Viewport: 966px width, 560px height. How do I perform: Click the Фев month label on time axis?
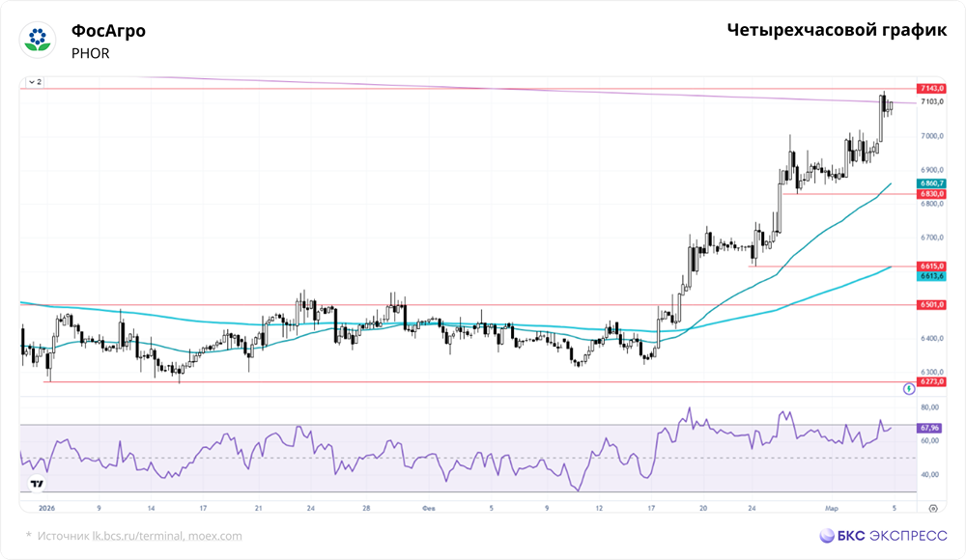(429, 508)
